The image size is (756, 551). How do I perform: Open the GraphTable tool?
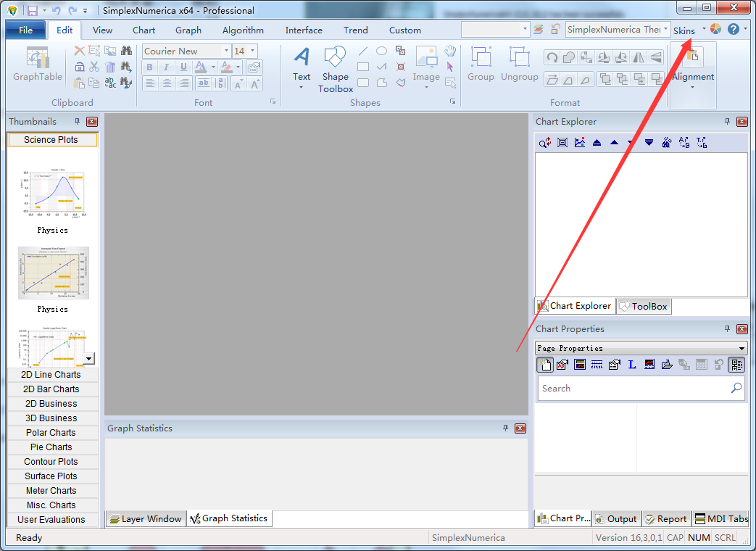(38, 64)
